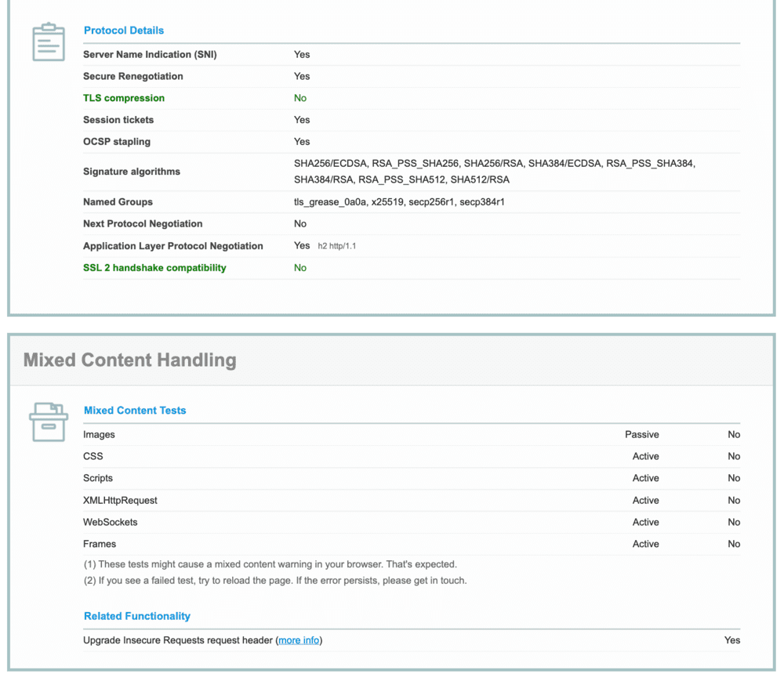Screen dimensions: 784x681
Task: Click the green No value for TLS compression
Action: pyautogui.click(x=300, y=98)
